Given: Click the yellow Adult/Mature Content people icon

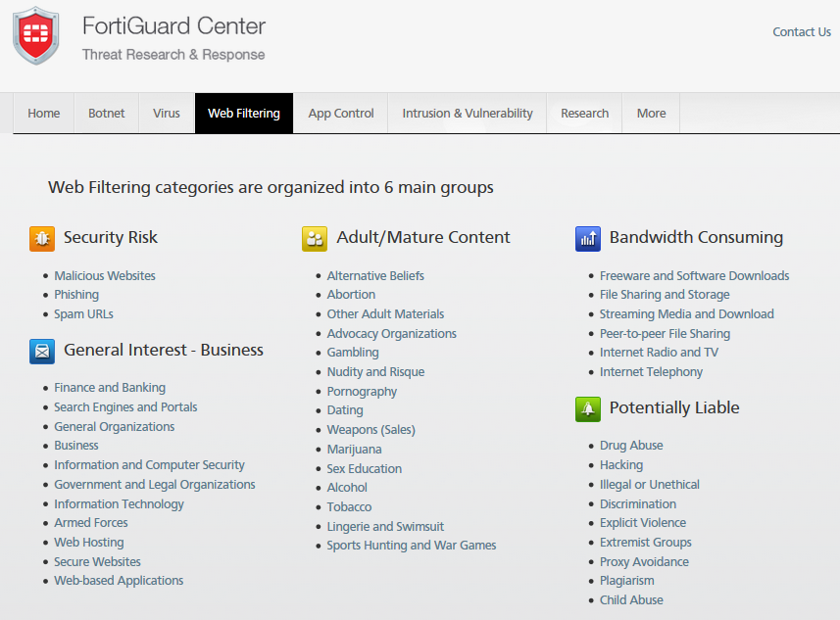Looking at the screenshot, I should [315, 239].
